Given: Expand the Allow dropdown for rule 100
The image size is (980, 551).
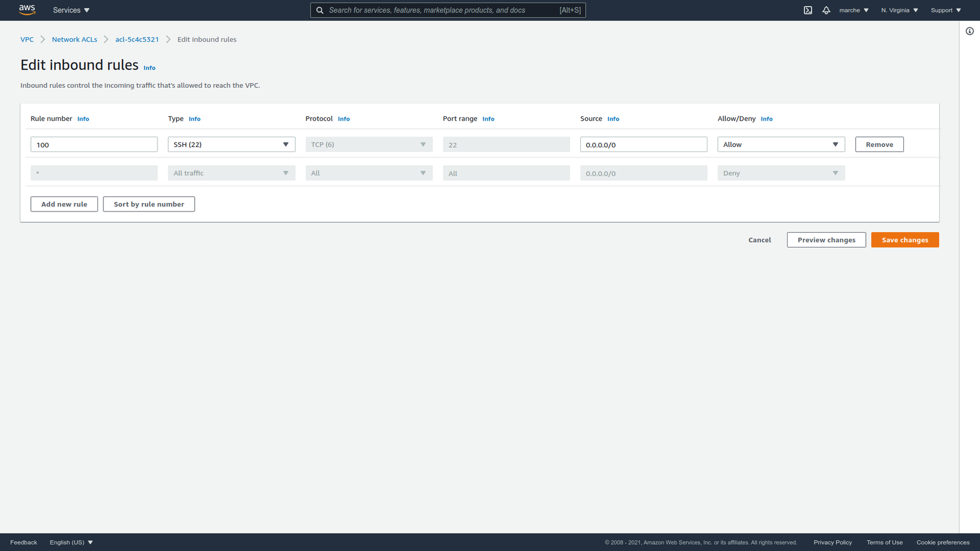Looking at the screenshot, I should [x=781, y=144].
